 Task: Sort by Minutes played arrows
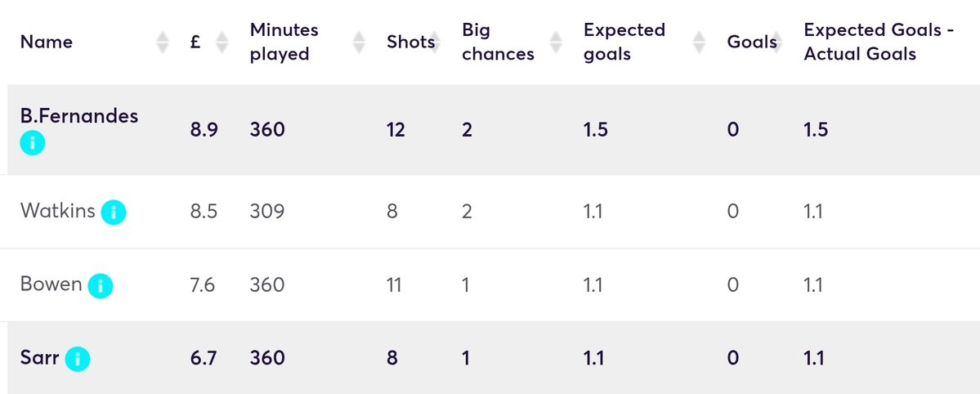pos(359,43)
